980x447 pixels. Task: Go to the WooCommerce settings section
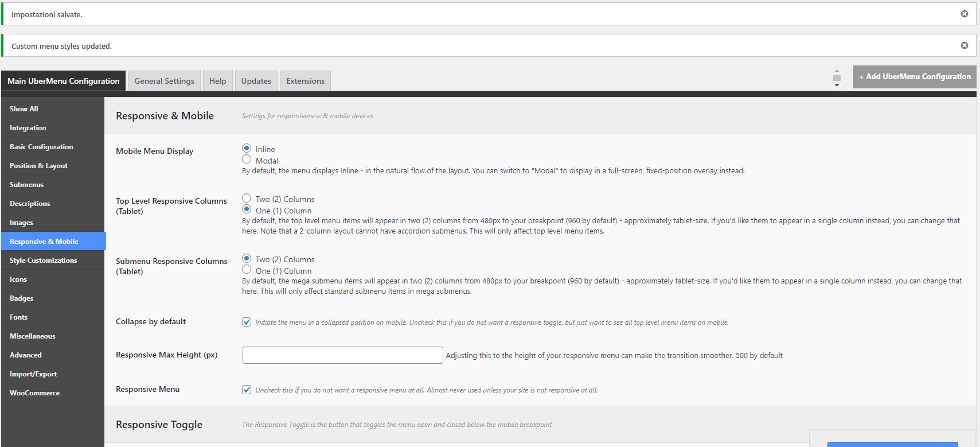pyautogui.click(x=34, y=393)
